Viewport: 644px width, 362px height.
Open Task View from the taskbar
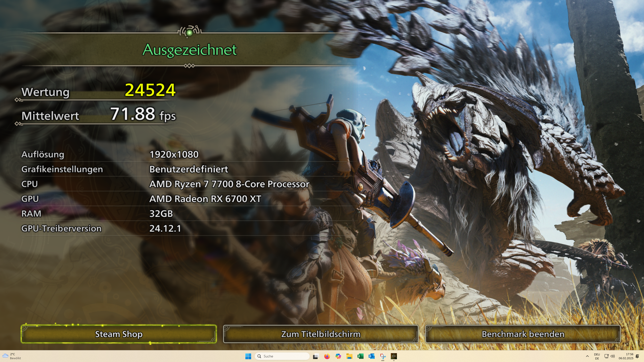pos(316,356)
